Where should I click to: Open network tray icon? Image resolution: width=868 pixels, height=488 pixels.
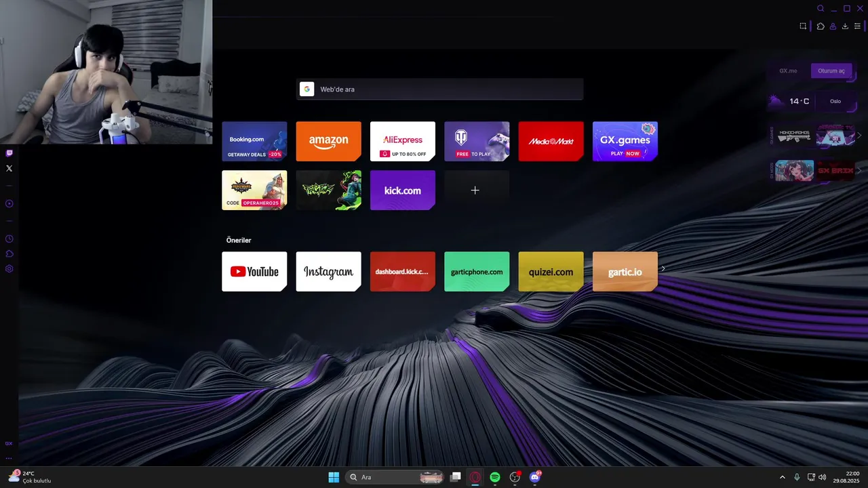click(811, 477)
